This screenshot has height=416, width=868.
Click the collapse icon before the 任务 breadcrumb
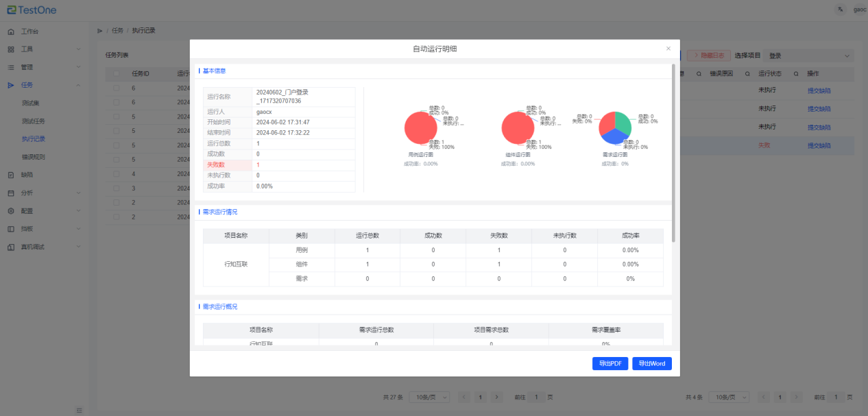100,31
